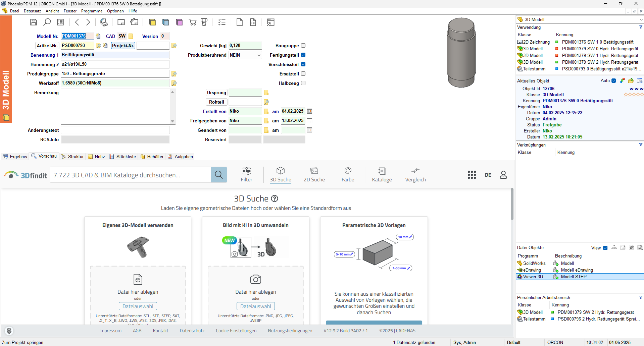Open the Programme menu
The width and height of the screenshot is (644, 346).
[x=92, y=11]
